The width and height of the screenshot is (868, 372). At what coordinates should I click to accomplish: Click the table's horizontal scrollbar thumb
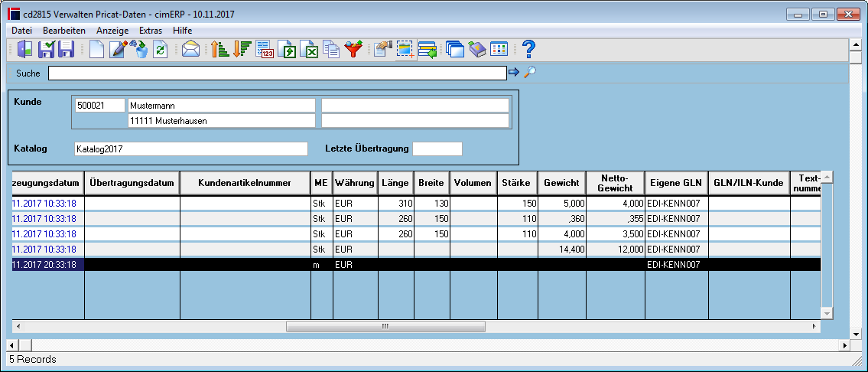click(385, 327)
